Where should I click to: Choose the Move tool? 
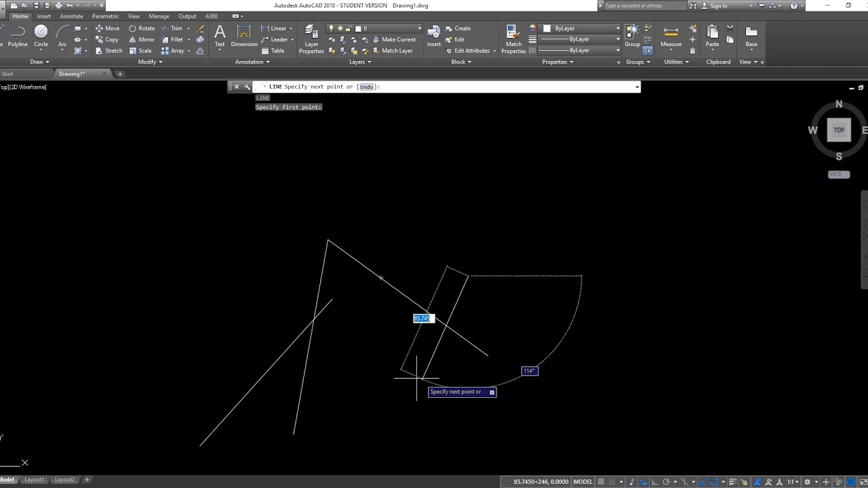coord(107,28)
